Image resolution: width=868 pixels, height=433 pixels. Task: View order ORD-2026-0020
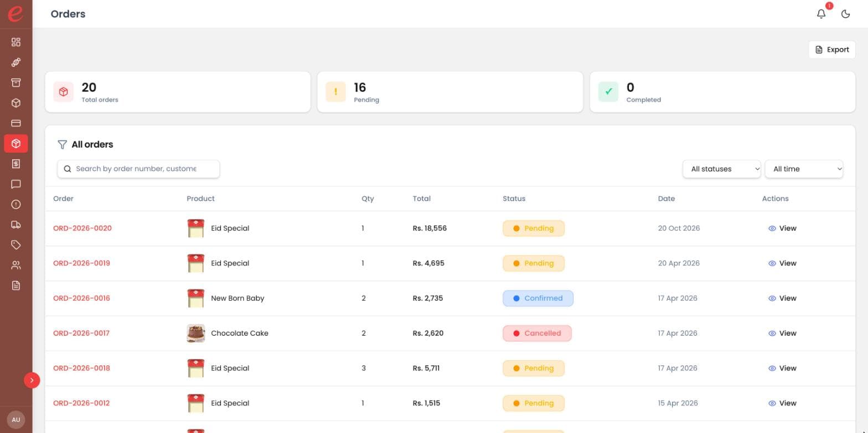[x=782, y=228]
